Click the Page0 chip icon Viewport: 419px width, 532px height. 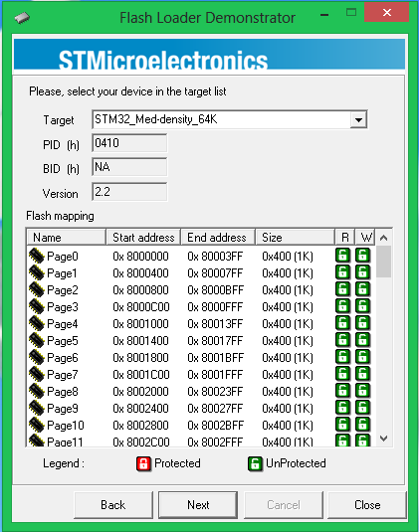[37, 256]
